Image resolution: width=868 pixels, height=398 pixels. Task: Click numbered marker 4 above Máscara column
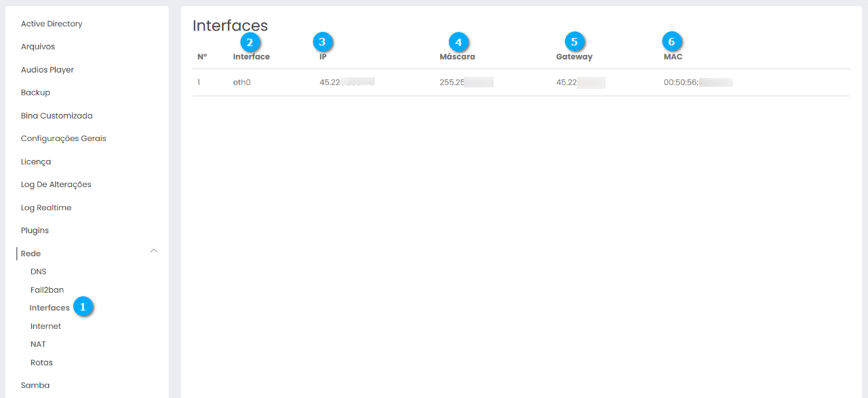click(458, 42)
